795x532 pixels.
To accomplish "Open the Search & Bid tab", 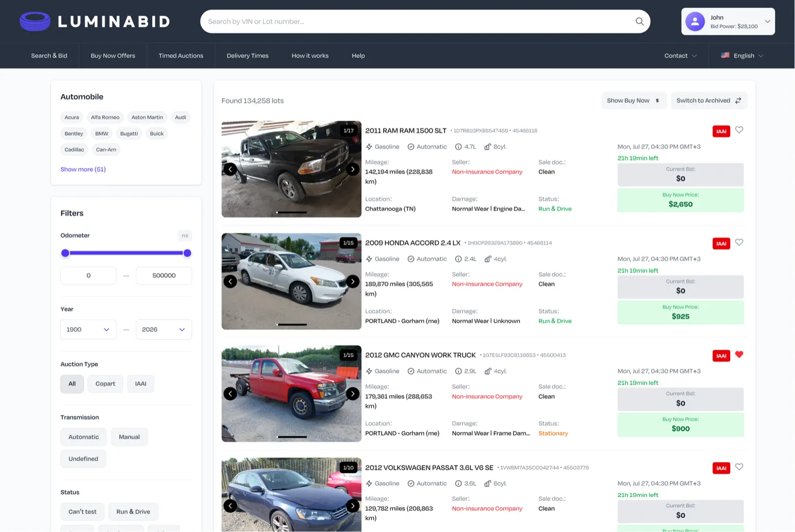I will pyautogui.click(x=49, y=56).
